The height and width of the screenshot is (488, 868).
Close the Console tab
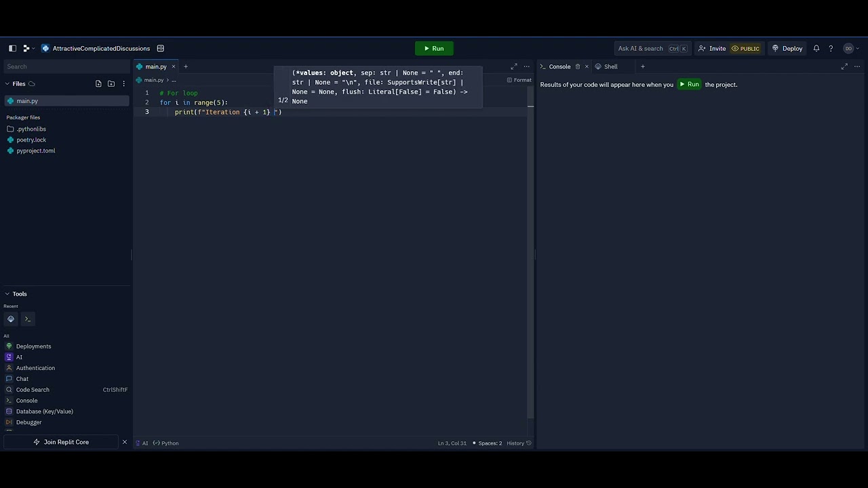point(587,66)
